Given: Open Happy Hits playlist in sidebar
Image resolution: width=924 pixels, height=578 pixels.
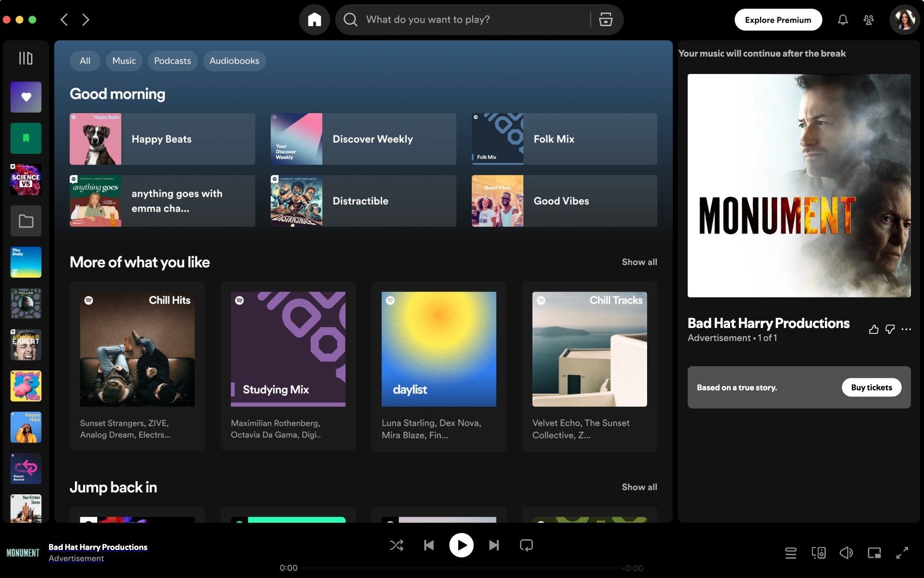Looking at the screenshot, I should pyautogui.click(x=26, y=428).
